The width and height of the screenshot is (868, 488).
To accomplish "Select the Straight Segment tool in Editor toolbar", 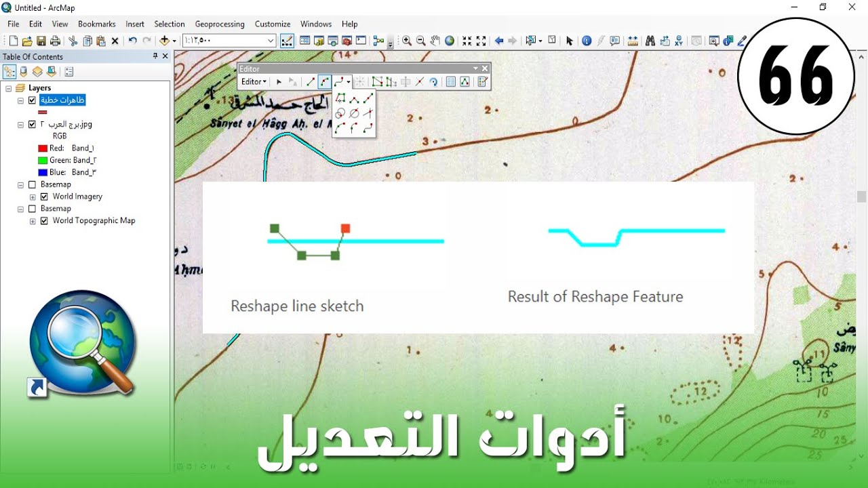I will click(x=311, y=81).
